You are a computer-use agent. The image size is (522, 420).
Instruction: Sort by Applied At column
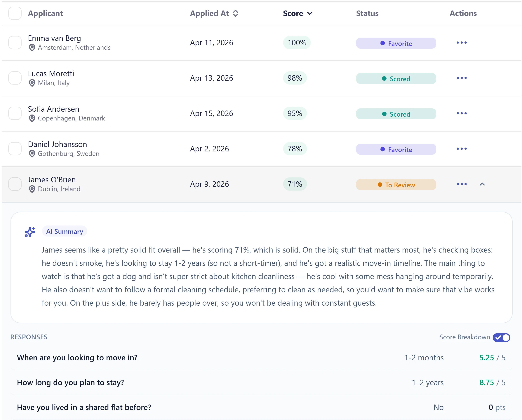coord(214,13)
